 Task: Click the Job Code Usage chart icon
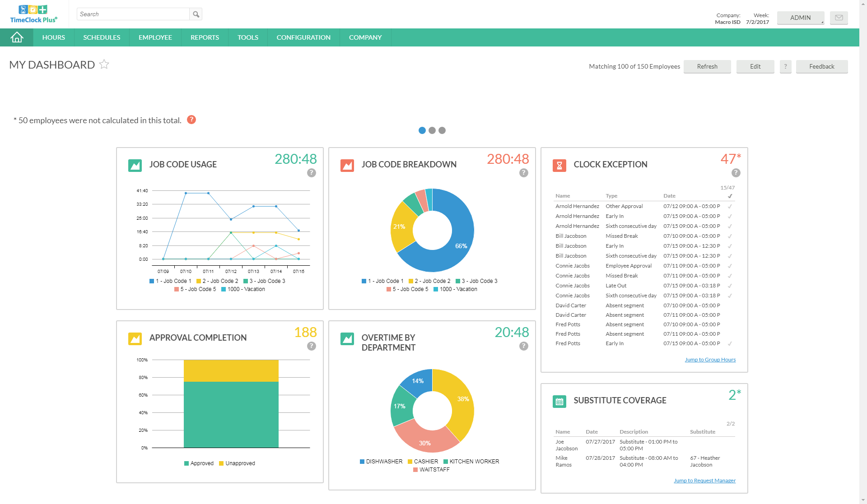pos(133,164)
